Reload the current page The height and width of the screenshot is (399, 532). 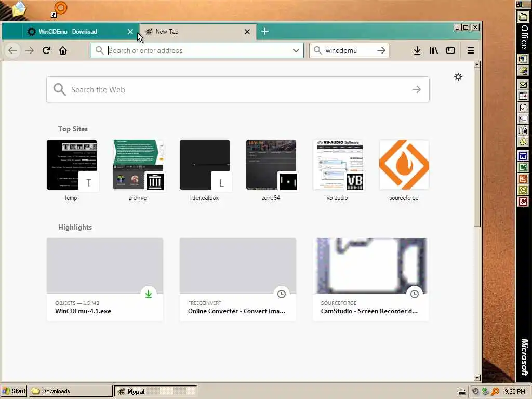click(46, 50)
